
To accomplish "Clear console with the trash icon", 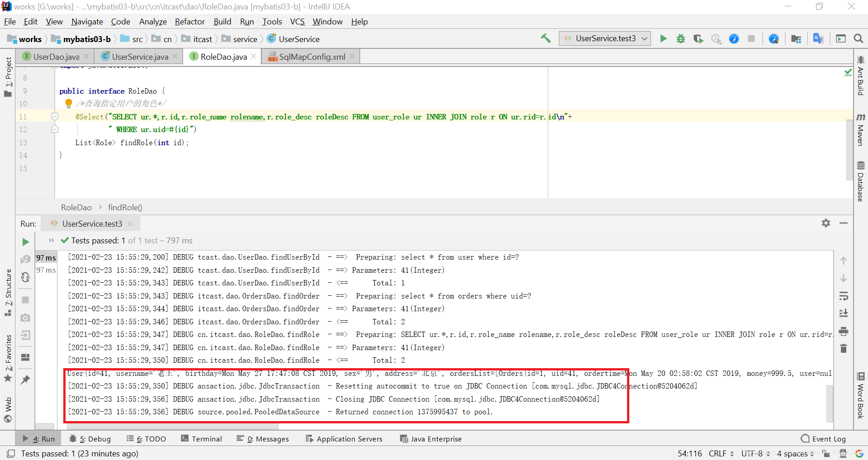I will click(x=844, y=348).
